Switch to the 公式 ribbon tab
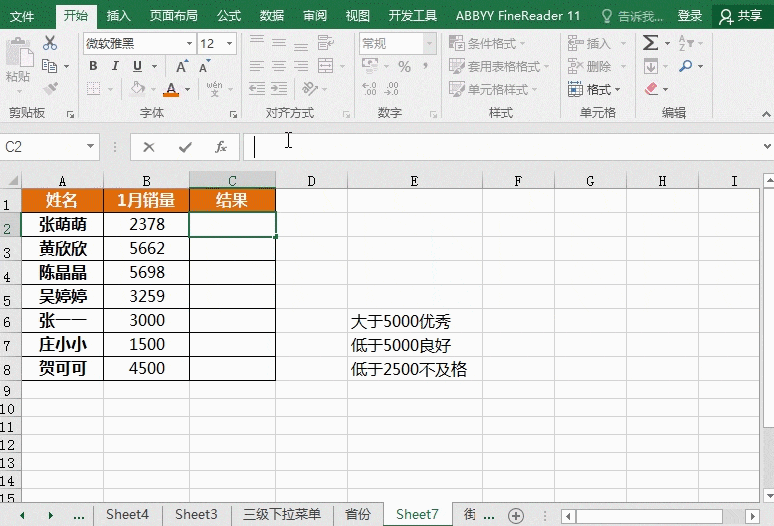This screenshot has width=774, height=526. [229, 16]
